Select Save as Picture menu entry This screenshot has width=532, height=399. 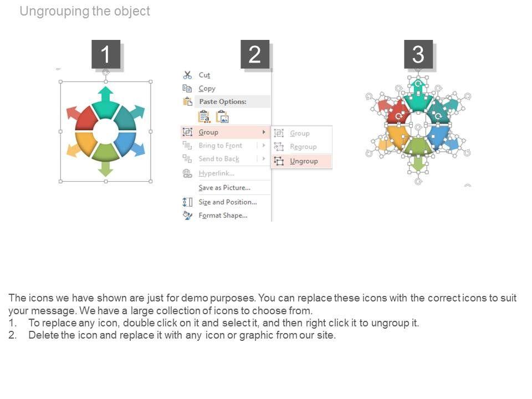point(224,187)
